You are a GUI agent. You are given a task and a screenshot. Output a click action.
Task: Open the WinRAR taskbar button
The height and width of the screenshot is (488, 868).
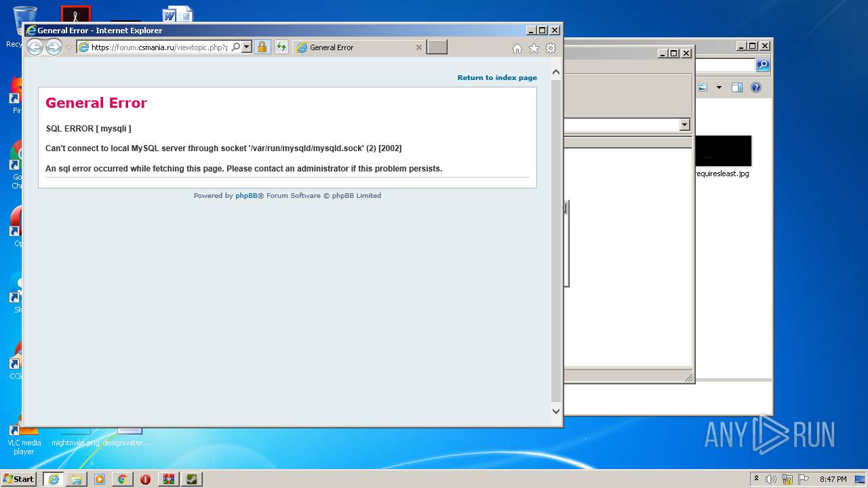(x=168, y=479)
